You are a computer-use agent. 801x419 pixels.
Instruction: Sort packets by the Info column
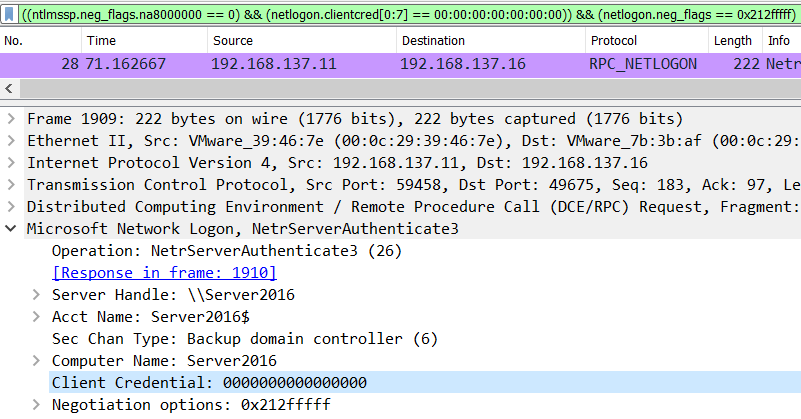point(782,41)
